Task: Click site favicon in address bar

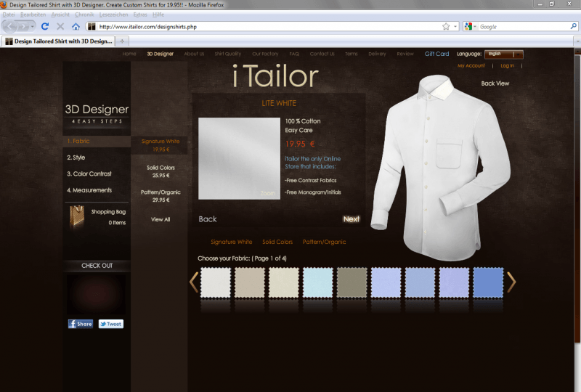Action: tap(92, 26)
